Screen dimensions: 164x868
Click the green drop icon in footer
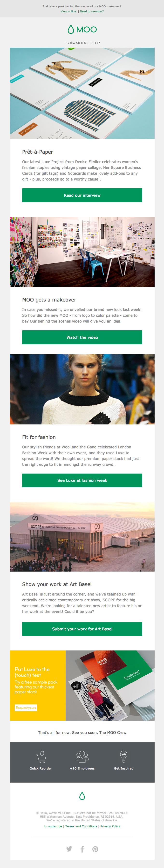point(82,796)
